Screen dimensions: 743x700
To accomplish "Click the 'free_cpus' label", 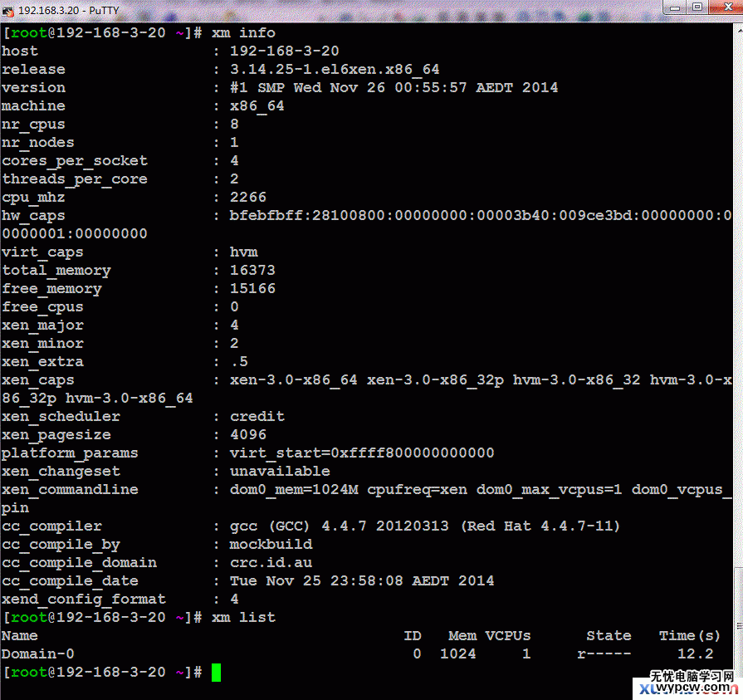I will [x=42, y=307].
